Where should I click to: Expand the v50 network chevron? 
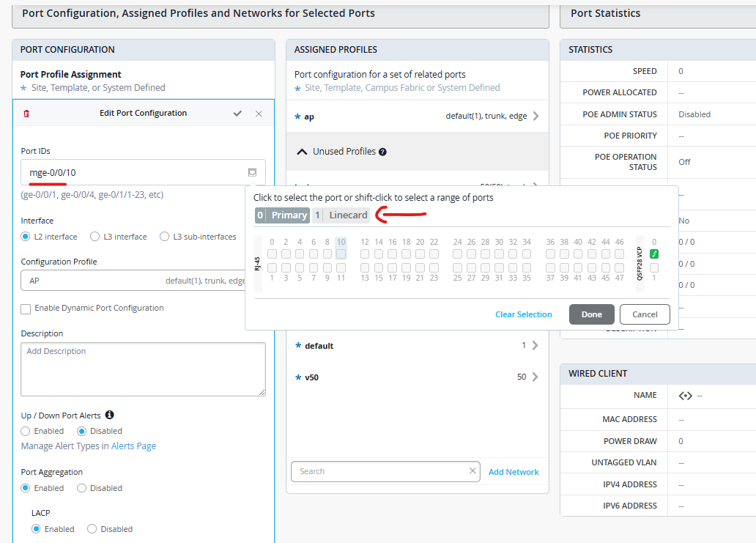coord(535,377)
